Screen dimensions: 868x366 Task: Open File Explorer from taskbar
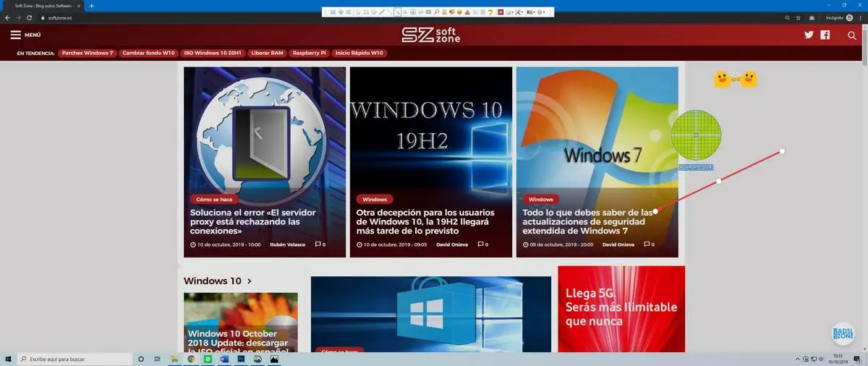tap(174, 359)
